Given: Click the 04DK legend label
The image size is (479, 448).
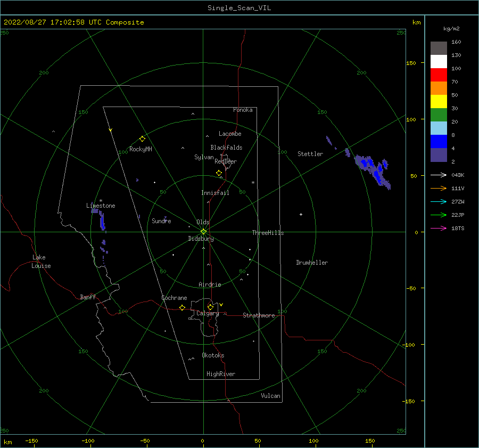Looking at the screenshot, I should 458,175.
